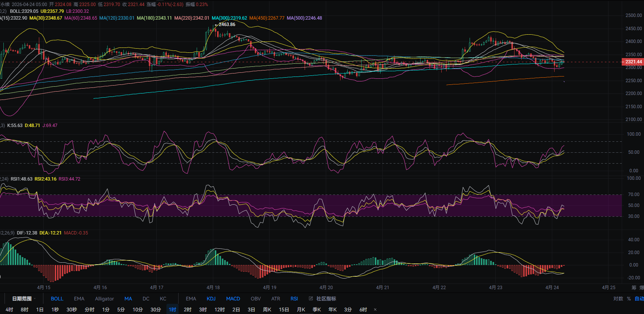
Task: Select the 周K weekly candlestick interval
Action: 267,309
